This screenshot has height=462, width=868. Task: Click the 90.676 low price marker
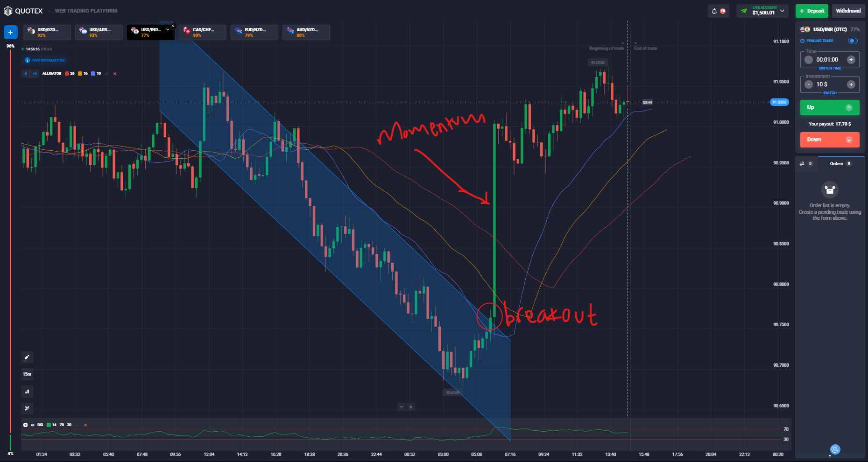(x=452, y=392)
